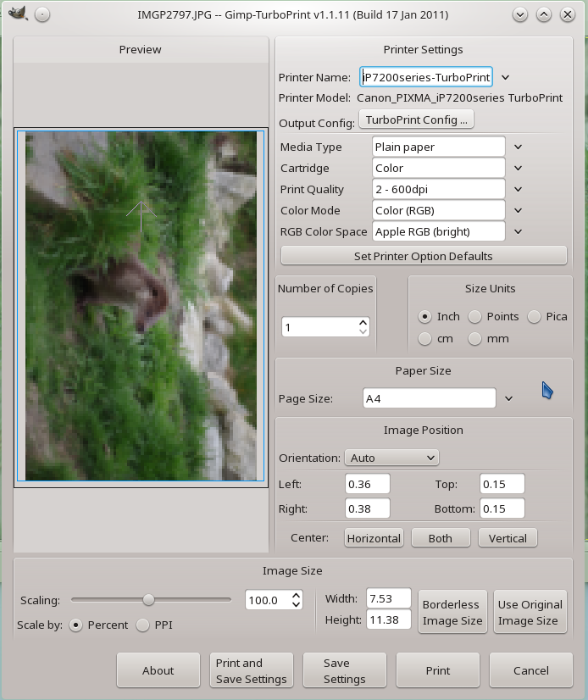This screenshot has height=700, width=588.
Task: Open the Print Quality dropdown arrow
Action: point(518,189)
